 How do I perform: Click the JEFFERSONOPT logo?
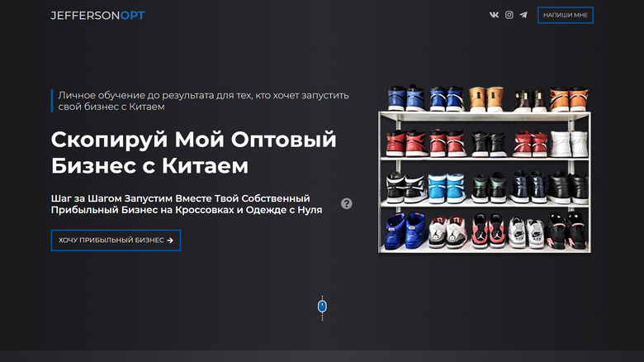click(97, 15)
